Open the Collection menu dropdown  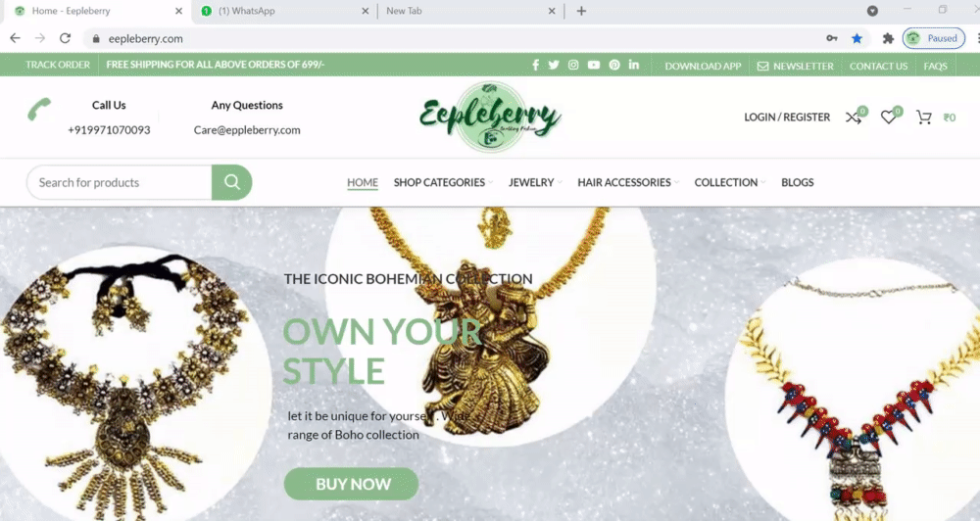729,182
